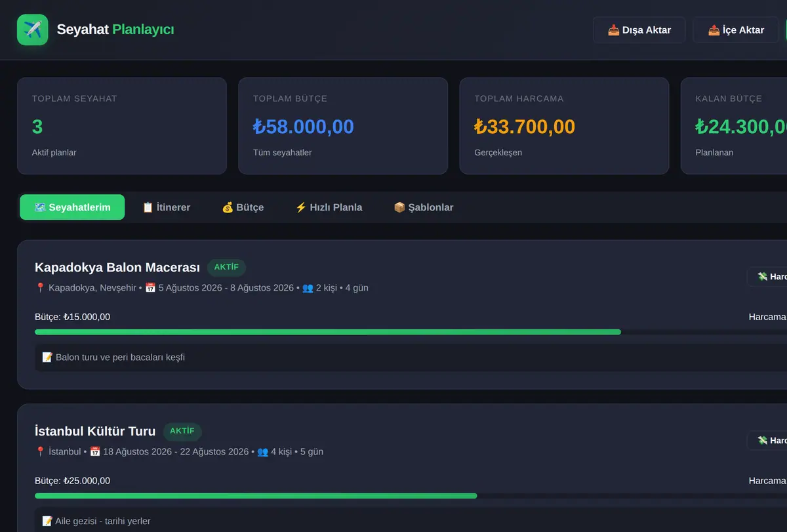Screen dimensions: 787x532
Task: Click the Kalan Bütçe amount
Action: coord(741,127)
